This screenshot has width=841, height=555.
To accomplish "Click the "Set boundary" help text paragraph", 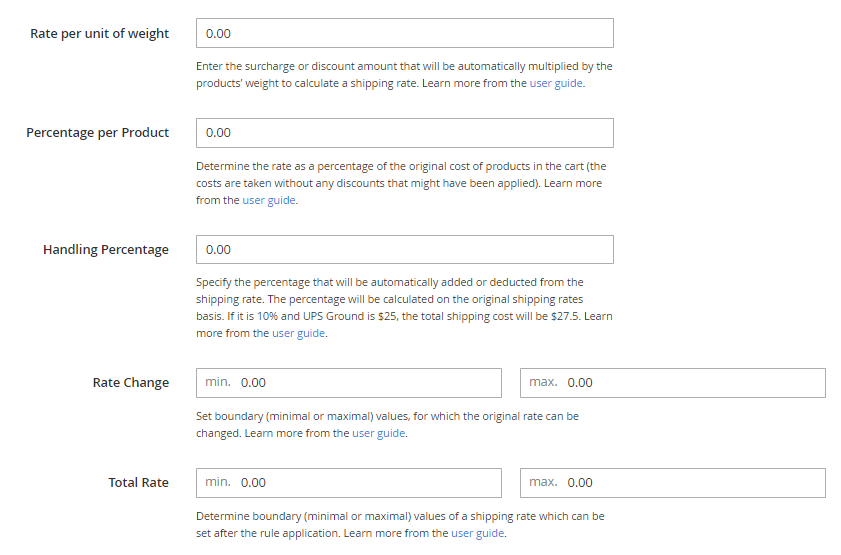I will point(387,416).
